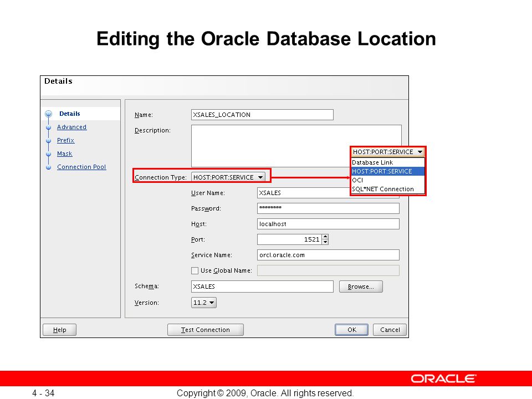The width and height of the screenshot is (532, 399).
Task: Click the Password field
Action: 328,208
